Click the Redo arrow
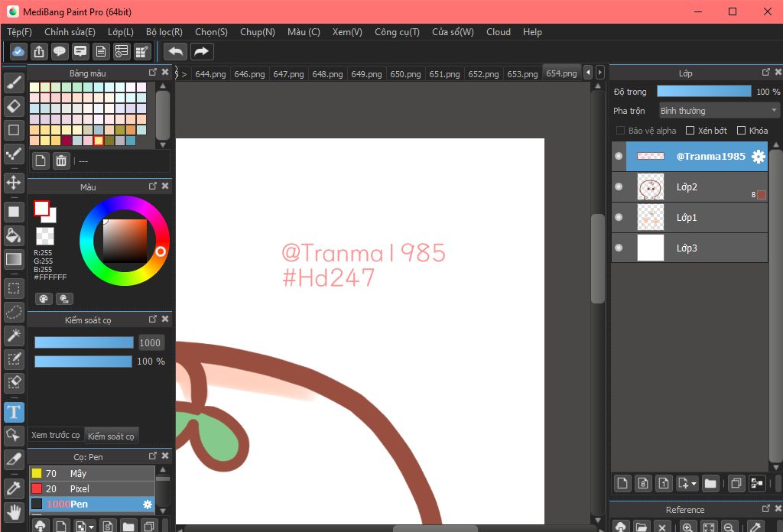 [201, 51]
